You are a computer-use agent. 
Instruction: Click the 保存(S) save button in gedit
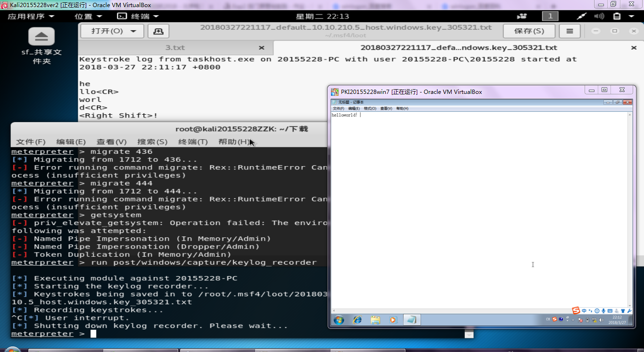pos(529,31)
